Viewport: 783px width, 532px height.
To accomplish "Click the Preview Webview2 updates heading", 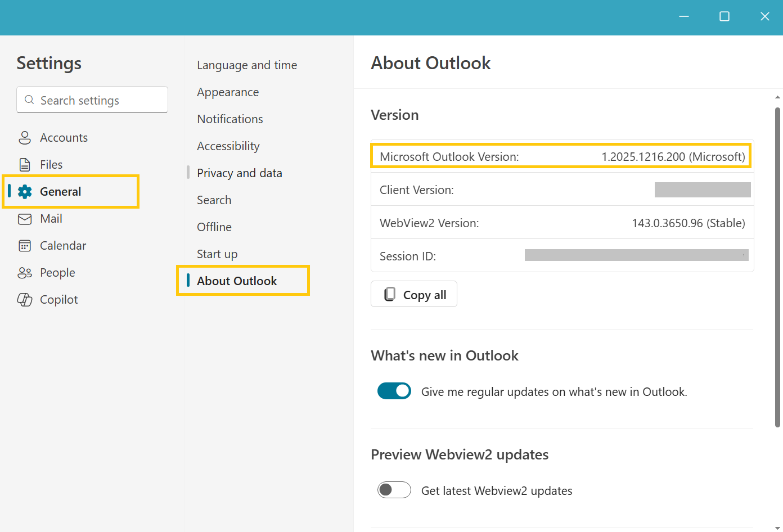I will (x=460, y=455).
